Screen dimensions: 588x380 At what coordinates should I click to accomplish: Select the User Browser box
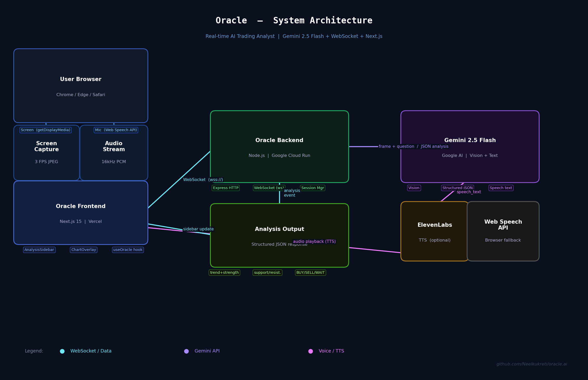(81, 85)
